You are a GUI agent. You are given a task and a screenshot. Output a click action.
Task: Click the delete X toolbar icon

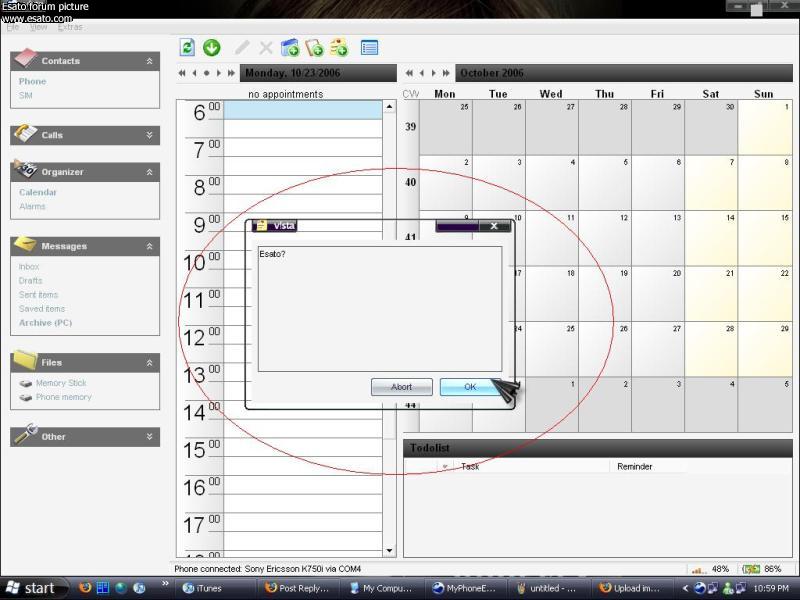pyautogui.click(x=266, y=47)
